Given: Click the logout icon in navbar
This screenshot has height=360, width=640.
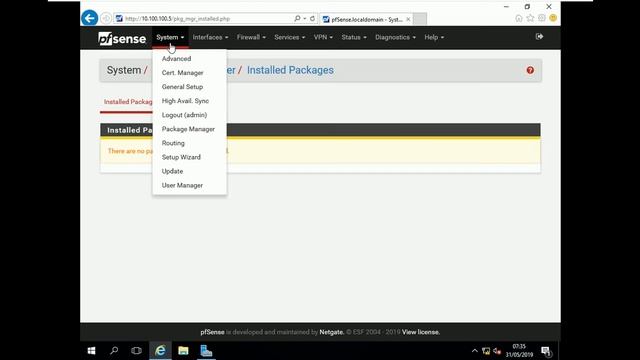Looking at the screenshot, I should tap(539, 37).
